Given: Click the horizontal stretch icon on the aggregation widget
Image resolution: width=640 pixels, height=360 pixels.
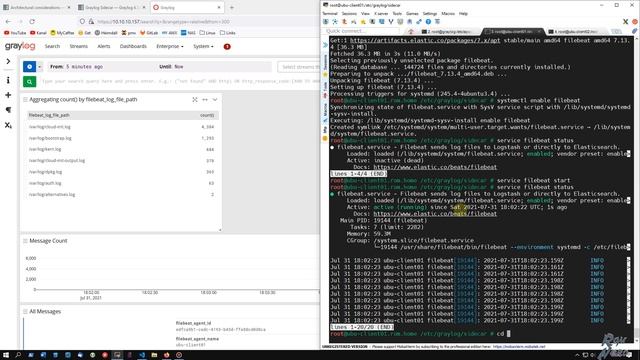Looking at the screenshot, I should click(x=205, y=100).
